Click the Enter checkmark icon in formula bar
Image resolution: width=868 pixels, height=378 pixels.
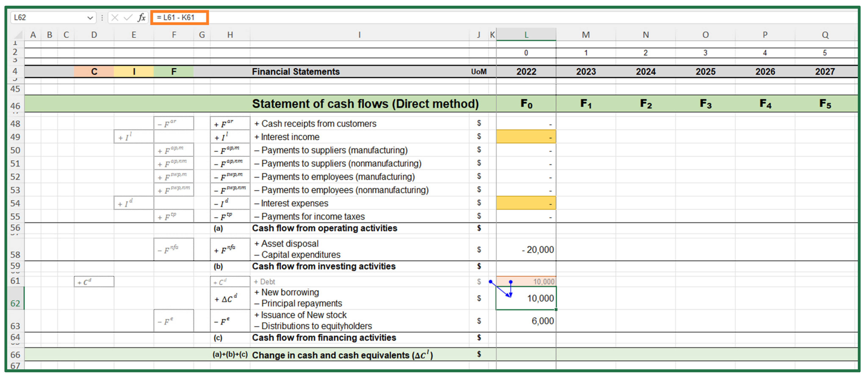tap(128, 18)
